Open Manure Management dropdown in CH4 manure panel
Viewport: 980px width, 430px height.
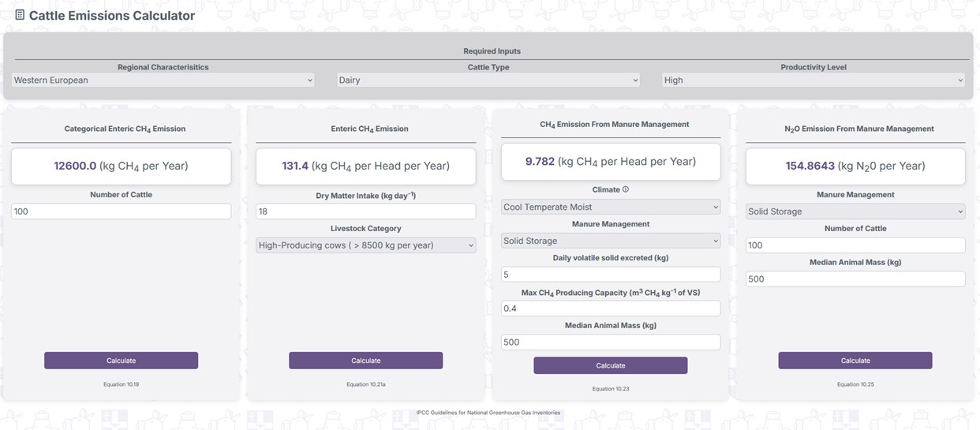point(611,241)
